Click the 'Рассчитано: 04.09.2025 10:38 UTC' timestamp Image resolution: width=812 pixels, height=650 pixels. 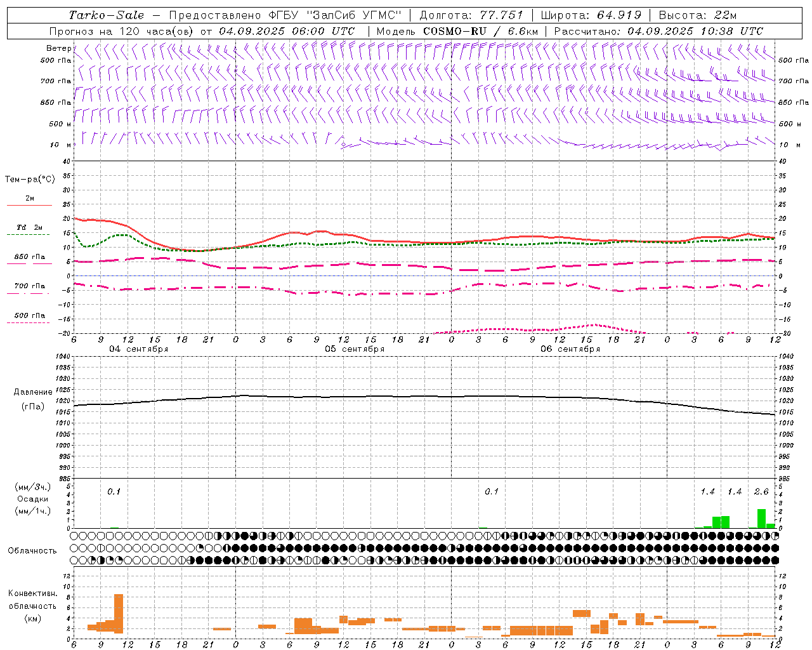click(658, 31)
